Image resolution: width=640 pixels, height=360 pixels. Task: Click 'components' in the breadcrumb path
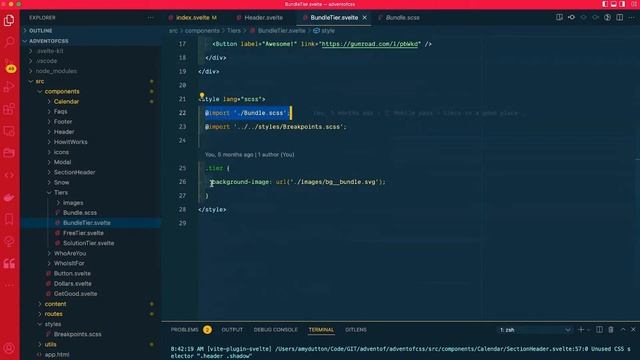(x=202, y=31)
